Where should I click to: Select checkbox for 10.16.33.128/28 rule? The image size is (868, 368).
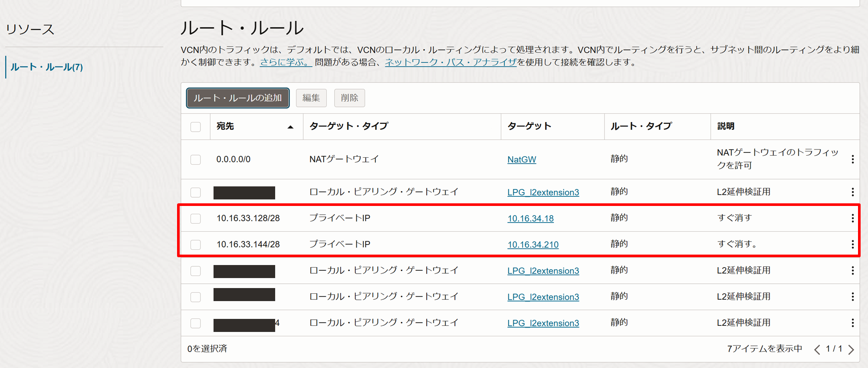[196, 218]
